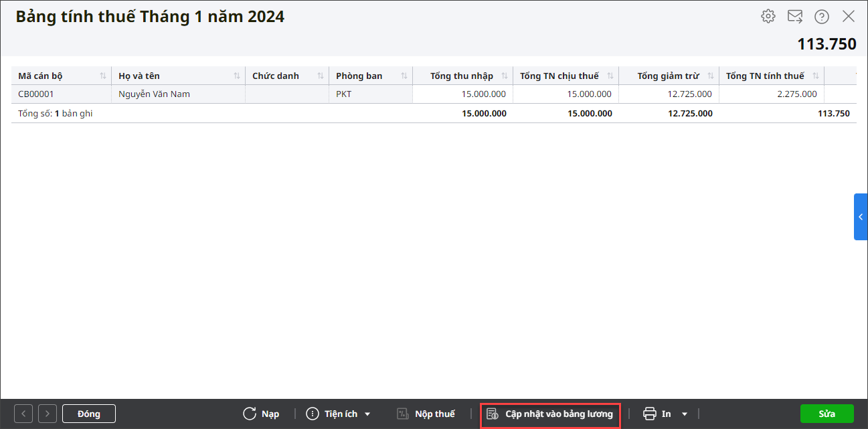Reload data with Nạp button
868x429 pixels.
pyautogui.click(x=261, y=414)
